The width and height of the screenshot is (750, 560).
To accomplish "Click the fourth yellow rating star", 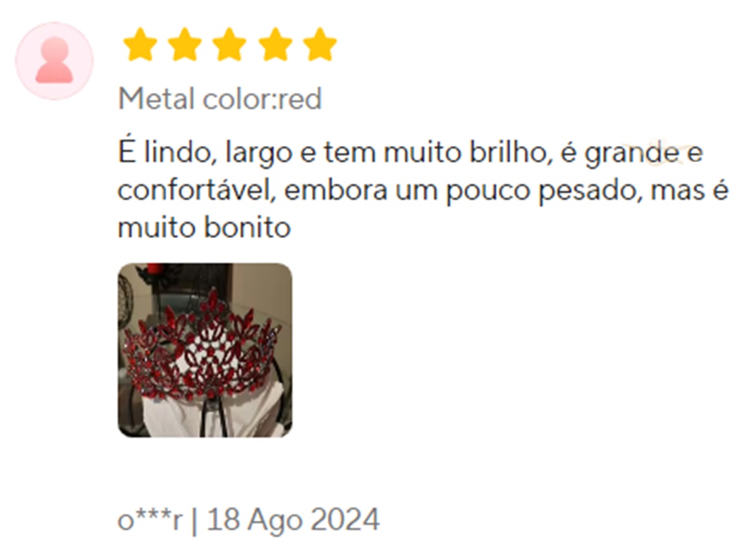I will point(275,45).
